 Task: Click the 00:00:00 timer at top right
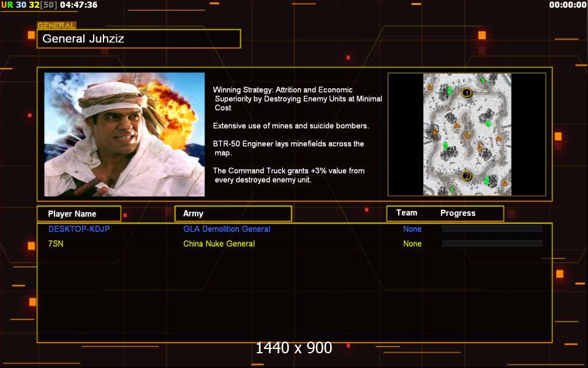568,5
